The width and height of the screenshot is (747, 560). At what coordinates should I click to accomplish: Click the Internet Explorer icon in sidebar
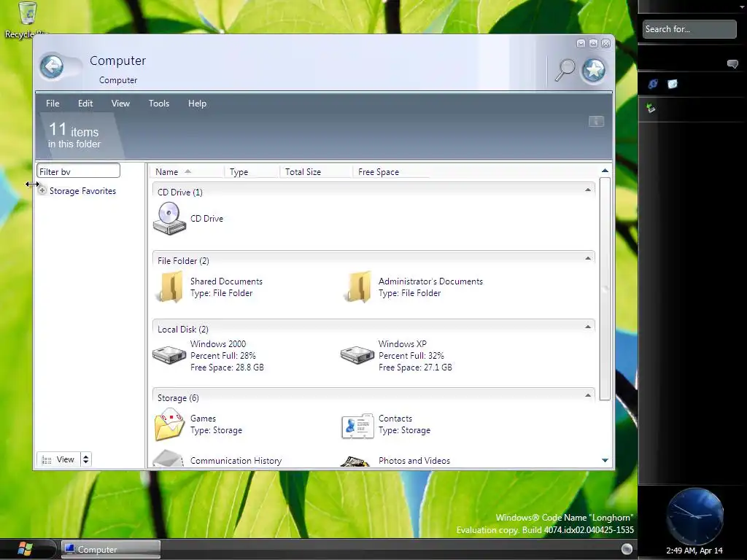click(x=653, y=84)
